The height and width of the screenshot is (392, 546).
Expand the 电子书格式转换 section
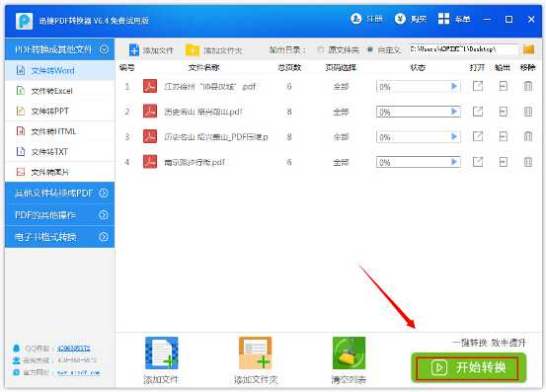59,237
